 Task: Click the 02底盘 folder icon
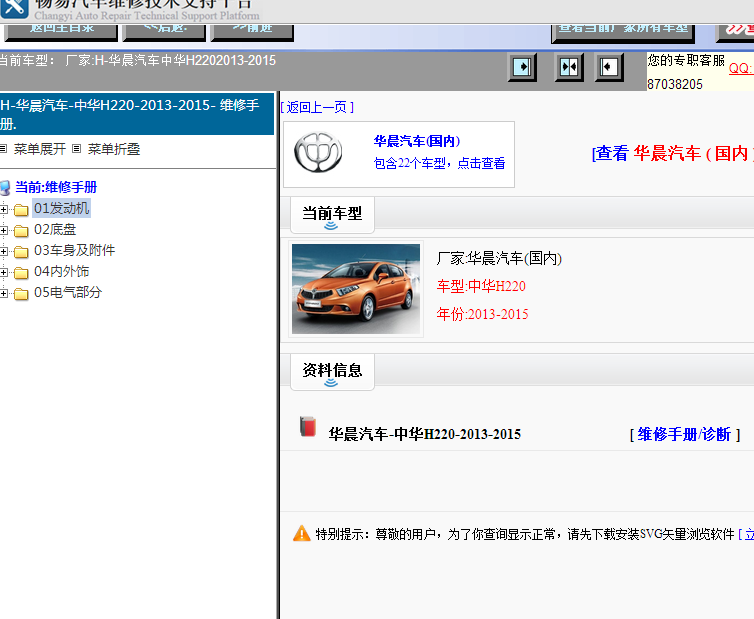21,231
